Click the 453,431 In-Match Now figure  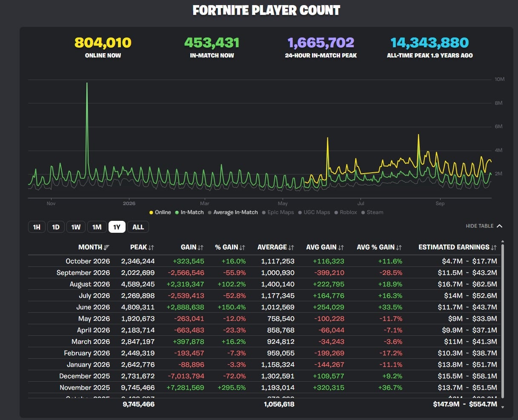pos(212,43)
